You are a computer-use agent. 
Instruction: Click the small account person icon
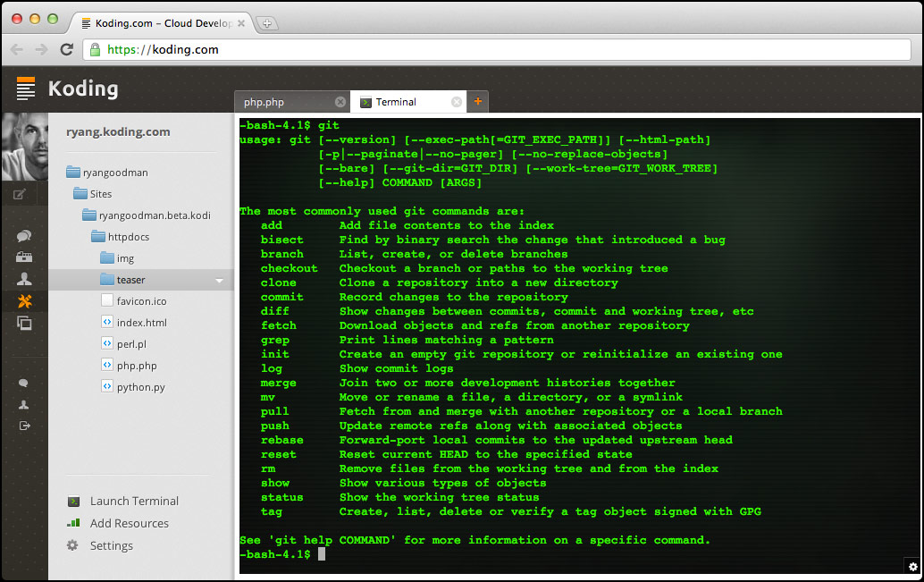coord(23,404)
